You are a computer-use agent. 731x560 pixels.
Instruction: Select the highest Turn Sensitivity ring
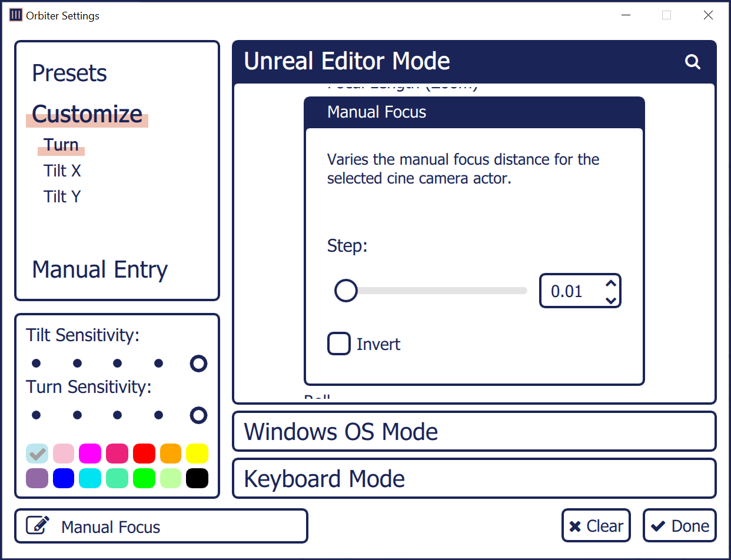click(199, 415)
